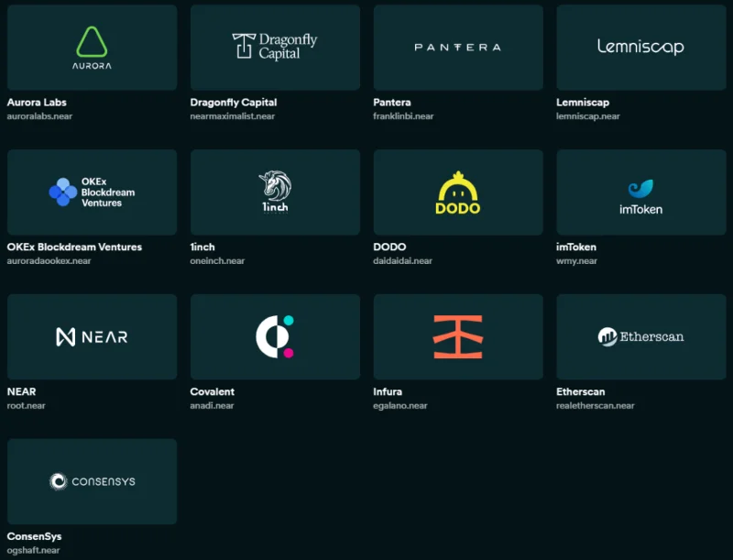733x560 pixels.
Task: Click the ConsenSys title text
Action: [x=34, y=536]
